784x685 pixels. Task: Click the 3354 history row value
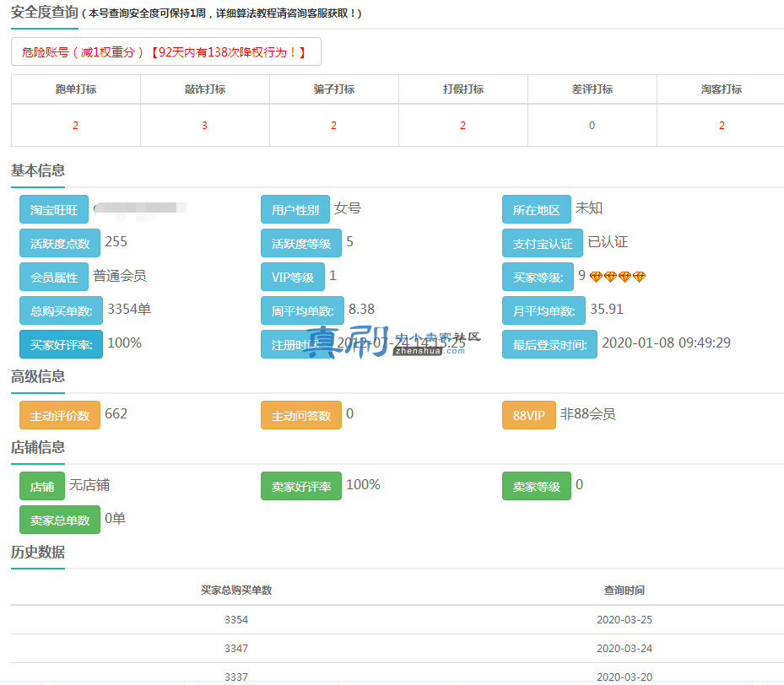[236, 619]
